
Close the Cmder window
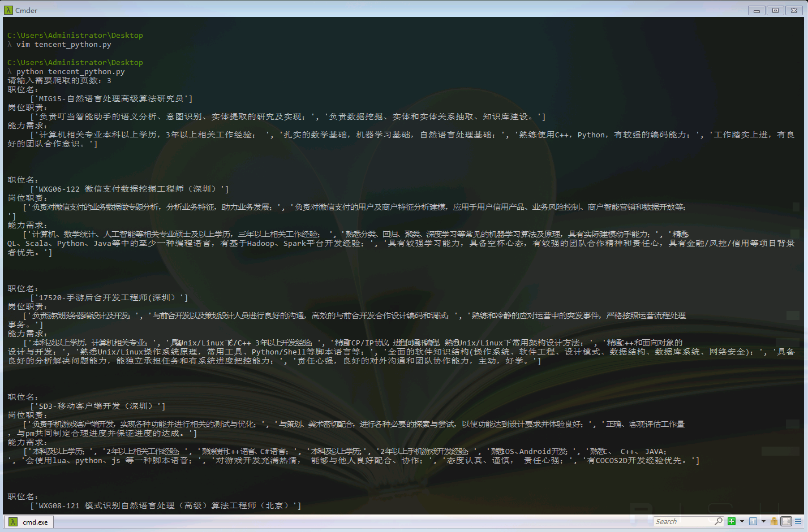(x=794, y=10)
